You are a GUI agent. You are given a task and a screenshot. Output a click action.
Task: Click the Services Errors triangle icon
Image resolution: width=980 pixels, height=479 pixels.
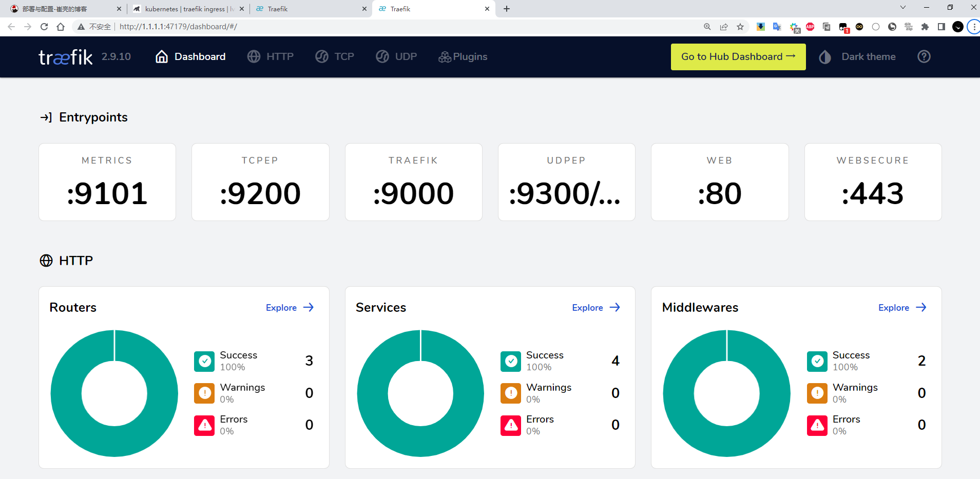click(511, 425)
